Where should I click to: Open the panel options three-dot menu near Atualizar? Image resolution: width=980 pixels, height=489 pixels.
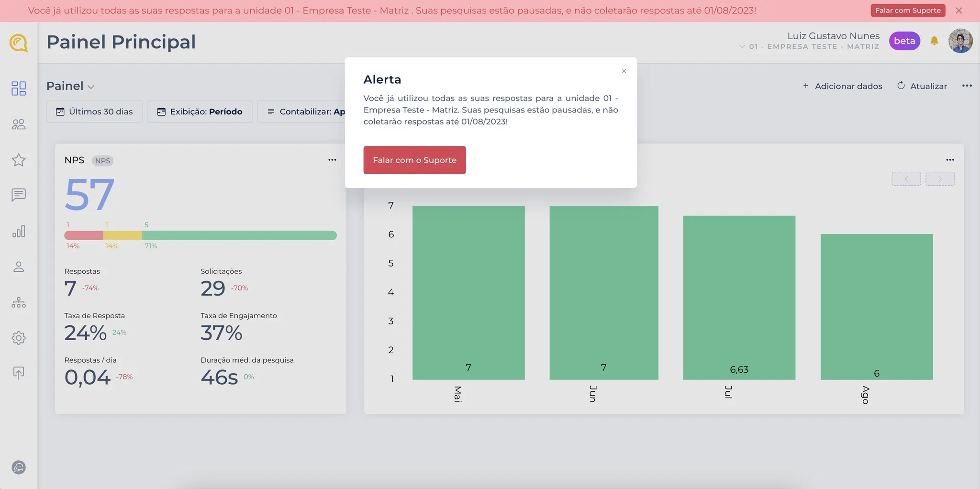coord(967,86)
